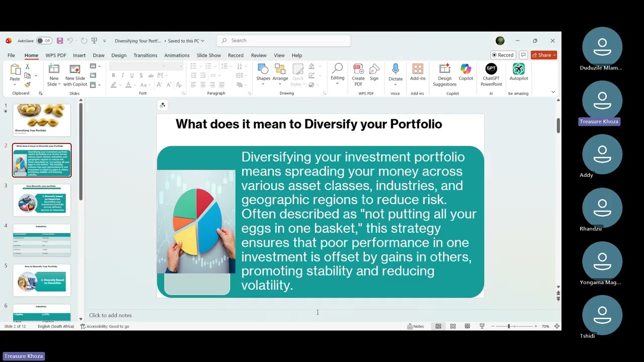This screenshot has height=362, width=644.
Task: Launch ChatGPT PowerPoint add-in
Action: (491, 75)
